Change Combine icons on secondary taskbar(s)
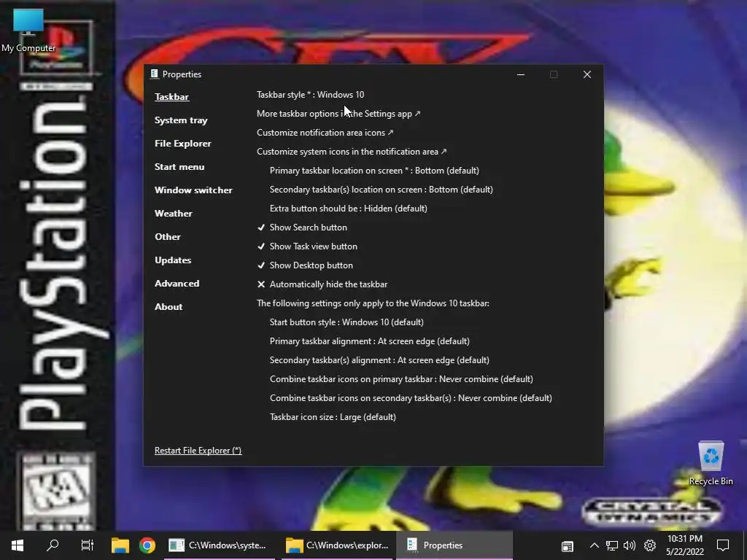747x560 pixels. pyautogui.click(x=411, y=398)
